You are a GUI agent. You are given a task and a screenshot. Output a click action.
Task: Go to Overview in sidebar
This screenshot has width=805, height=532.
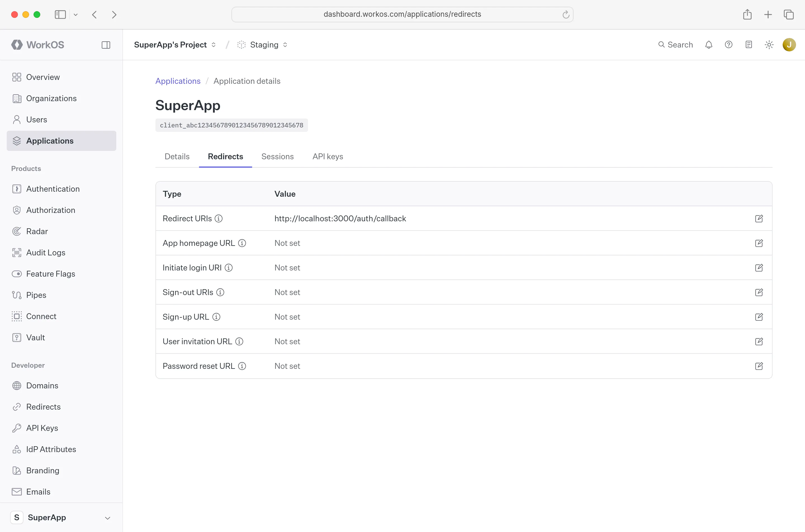61,77
